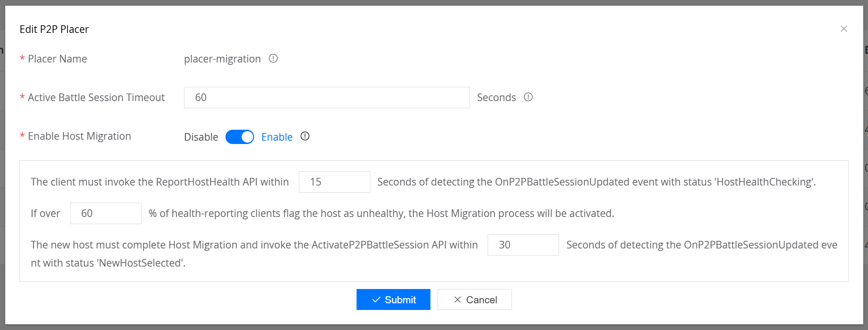Click the checkmark icon on Submit
The height and width of the screenshot is (330, 868).
pos(377,300)
